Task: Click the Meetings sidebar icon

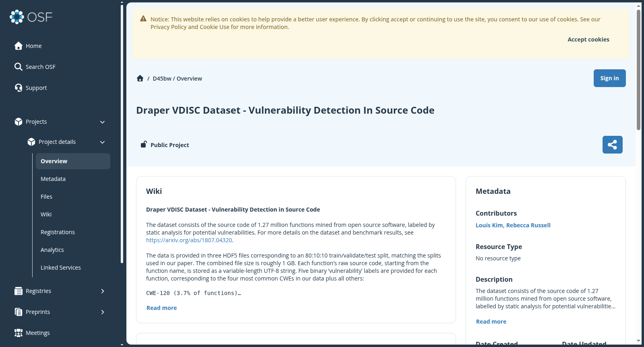Action: (x=18, y=333)
